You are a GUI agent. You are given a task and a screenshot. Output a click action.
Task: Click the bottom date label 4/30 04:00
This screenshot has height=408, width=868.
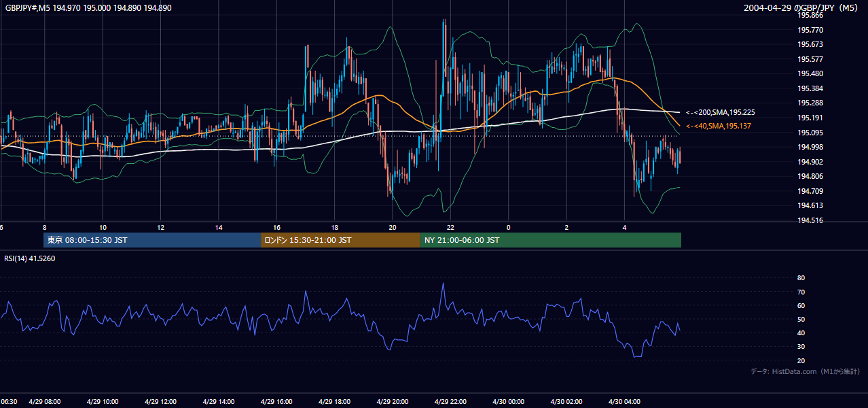click(624, 402)
